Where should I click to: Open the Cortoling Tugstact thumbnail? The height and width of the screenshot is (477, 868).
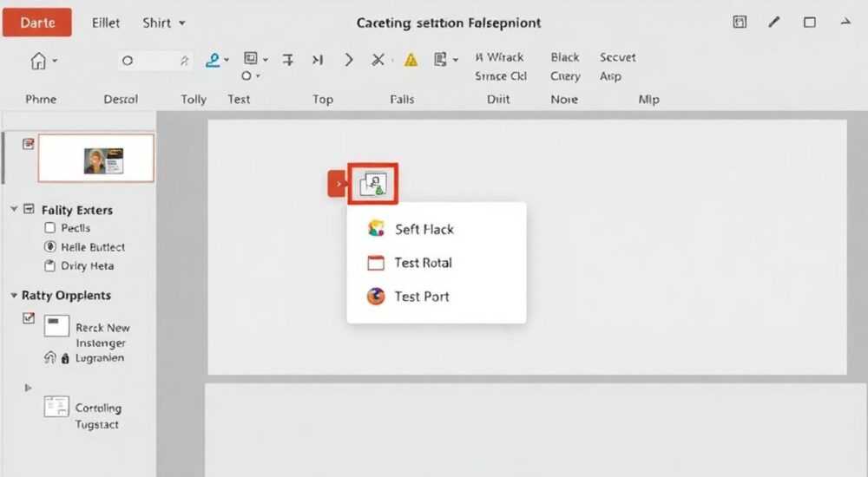[x=56, y=406]
